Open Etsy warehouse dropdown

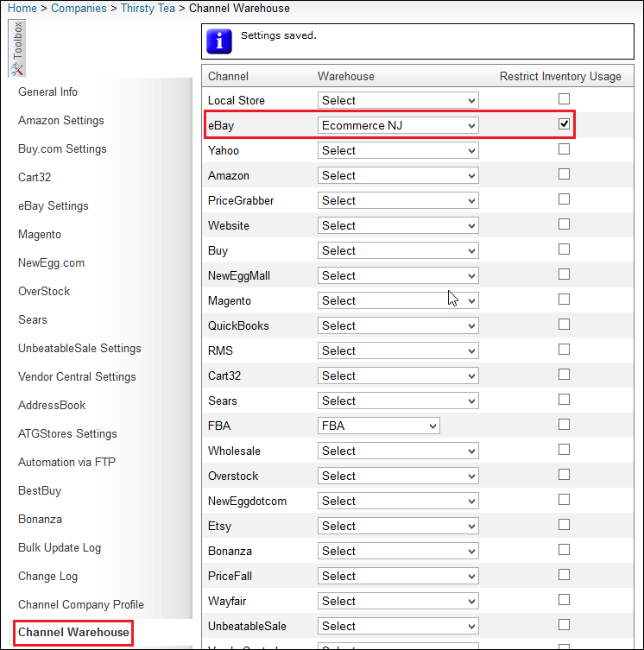[398, 526]
